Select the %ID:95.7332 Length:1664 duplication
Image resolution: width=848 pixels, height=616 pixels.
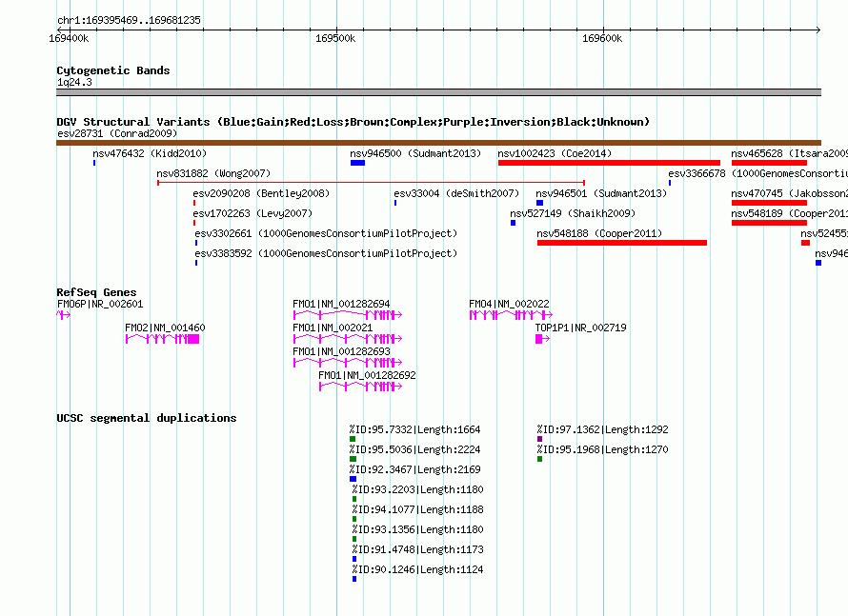pos(353,439)
